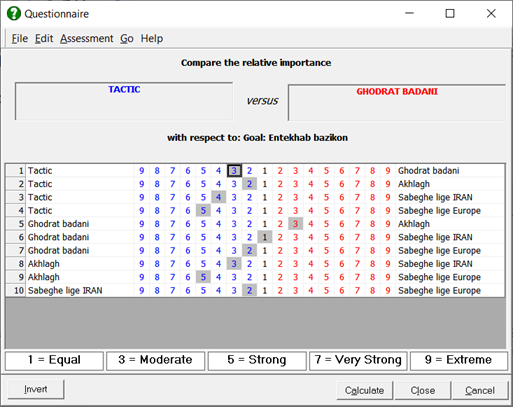513x407 pixels.
Task: Select row header number 10
Action: click(16, 291)
